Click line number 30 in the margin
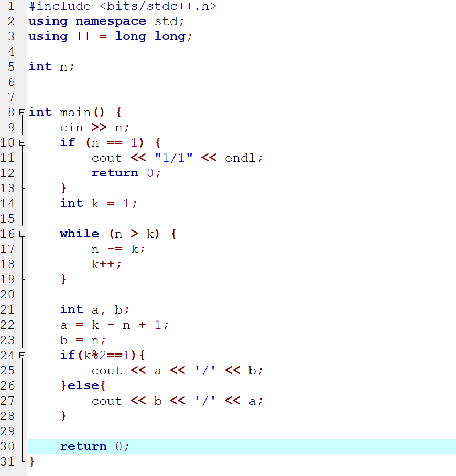This screenshot has height=476, width=456. pos(7,446)
